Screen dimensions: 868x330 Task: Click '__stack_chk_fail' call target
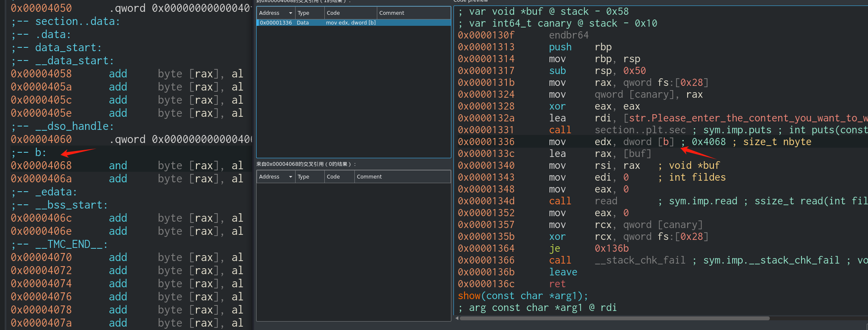click(x=640, y=260)
